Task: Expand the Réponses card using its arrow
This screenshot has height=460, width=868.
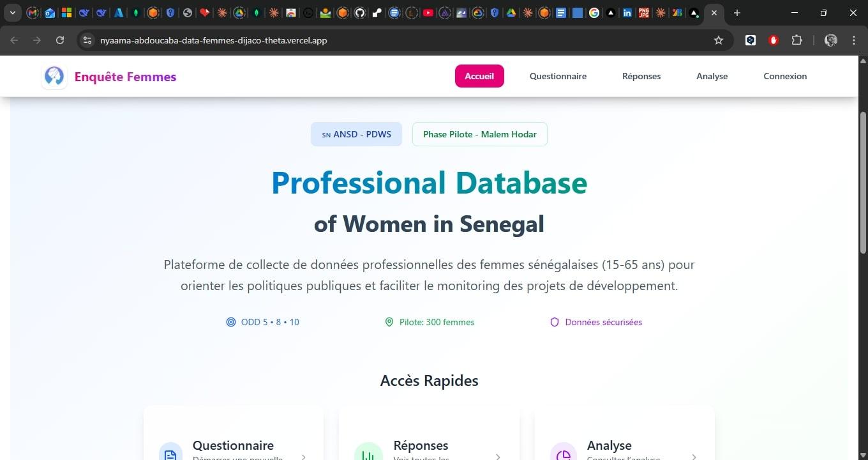Action: point(497,456)
